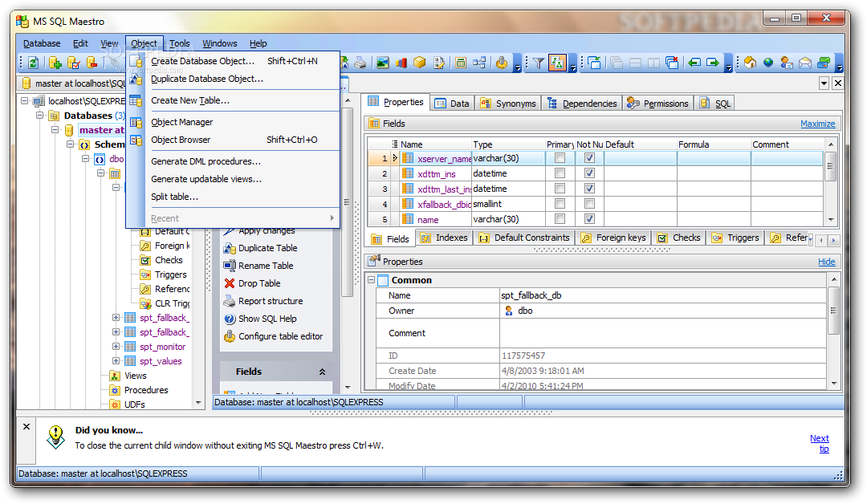Click the tree scroll-down arrow
867x504 pixels.
198,403
